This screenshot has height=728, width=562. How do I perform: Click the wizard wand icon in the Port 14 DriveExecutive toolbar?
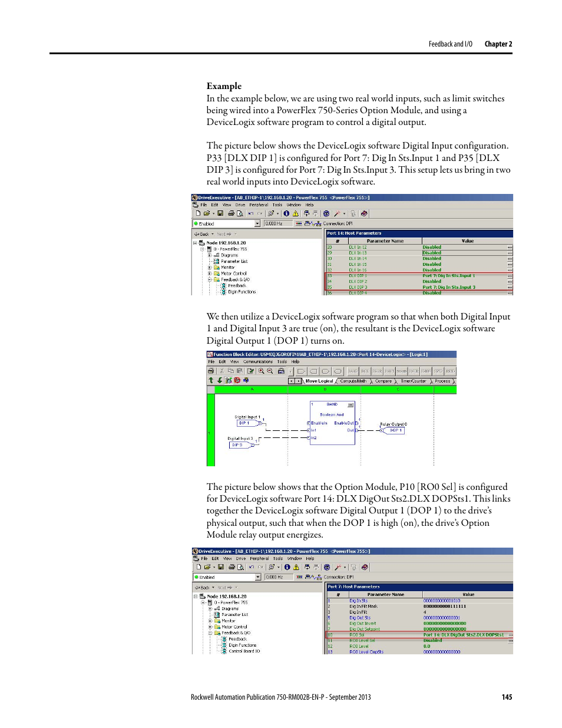coord(337,213)
